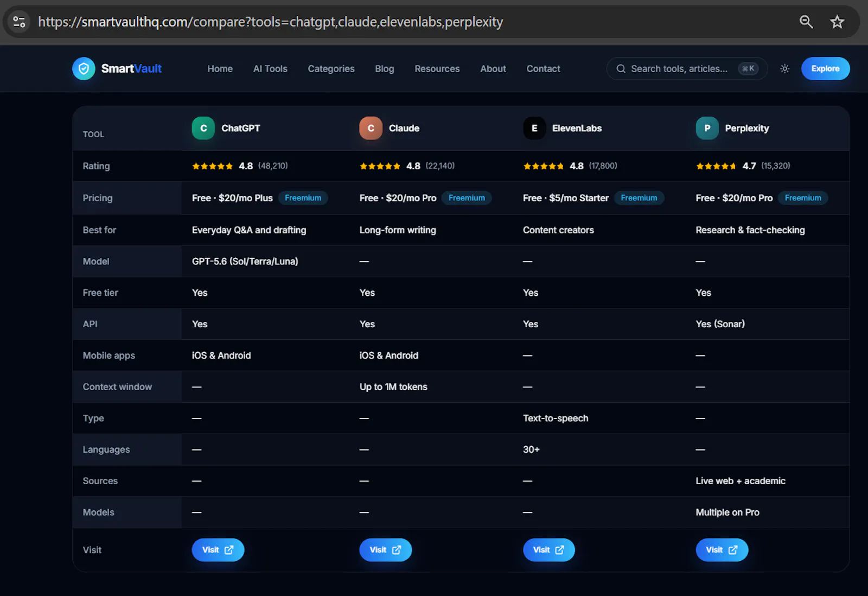
Task: Click Perplexity's star rating icons
Action: [716, 166]
